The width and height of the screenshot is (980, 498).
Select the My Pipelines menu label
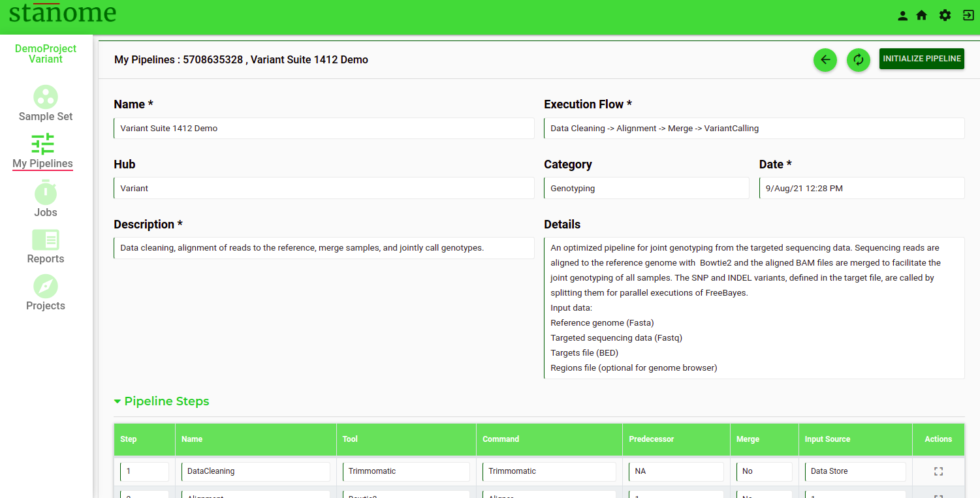43,164
